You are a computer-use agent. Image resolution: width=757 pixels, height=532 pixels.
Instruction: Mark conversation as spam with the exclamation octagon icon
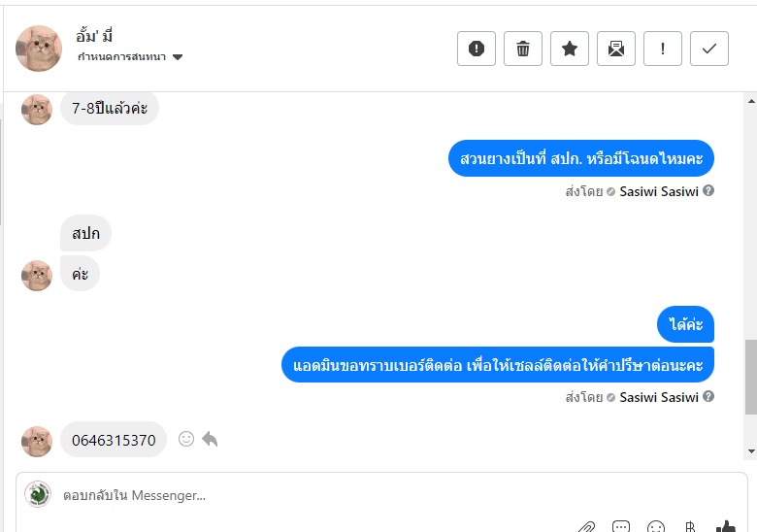[x=476, y=49]
